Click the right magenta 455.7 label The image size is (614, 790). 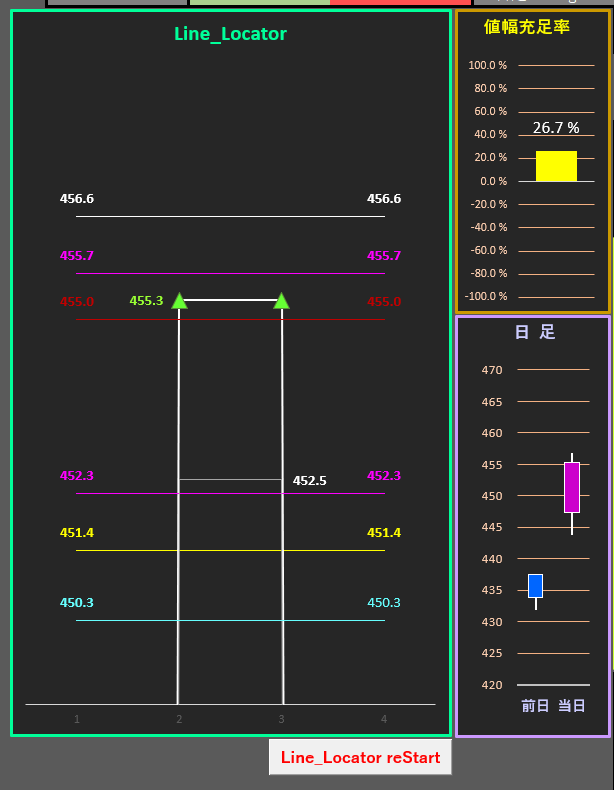pyautogui.click(x=384, y=255)
